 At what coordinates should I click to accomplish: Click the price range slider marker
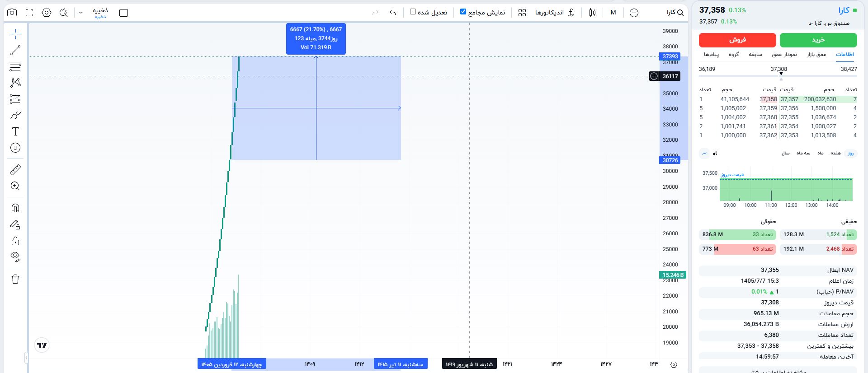pos(781,74)
